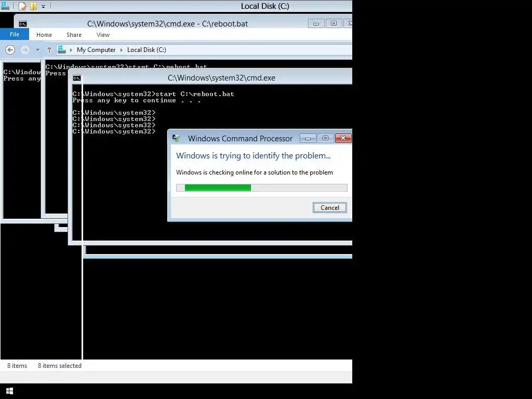Screen dimensions: 532x399
Task: Switch to the Share ribbon tab
Action: (74, 35)
